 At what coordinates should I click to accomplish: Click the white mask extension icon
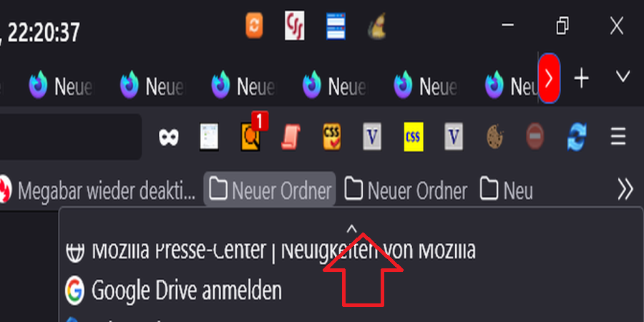pyautogui.click(x=169, y=137)
